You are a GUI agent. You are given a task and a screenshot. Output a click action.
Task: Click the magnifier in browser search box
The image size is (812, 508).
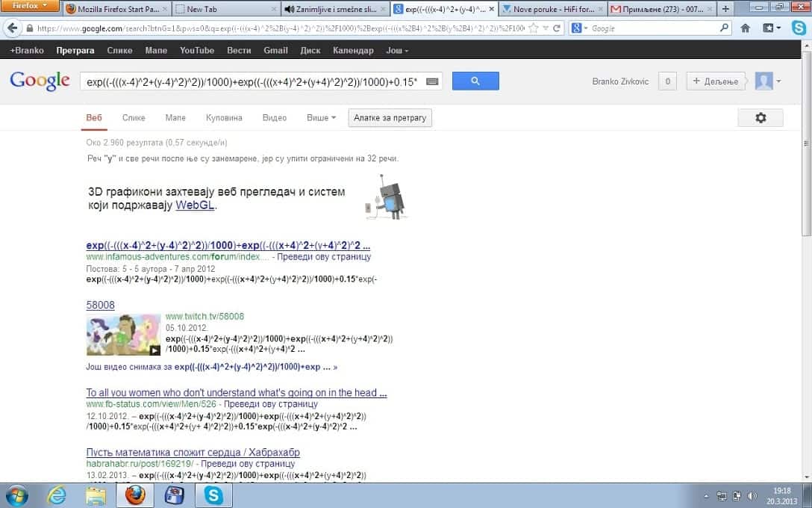724,28
